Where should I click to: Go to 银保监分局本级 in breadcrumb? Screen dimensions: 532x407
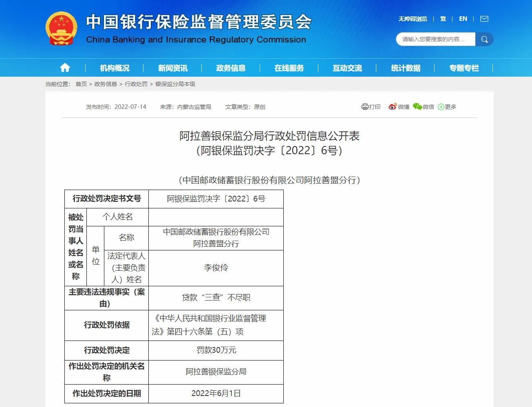[x=175, y=84]
